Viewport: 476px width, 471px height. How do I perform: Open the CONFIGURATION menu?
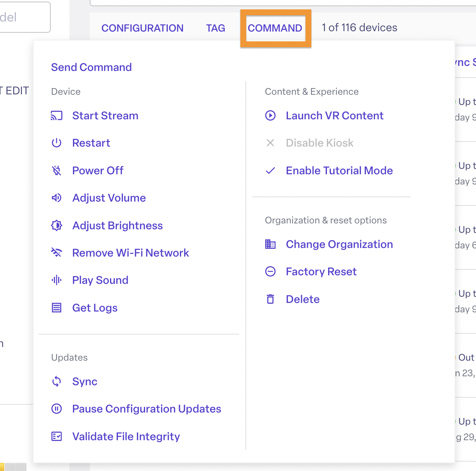(x=142, y=28)
